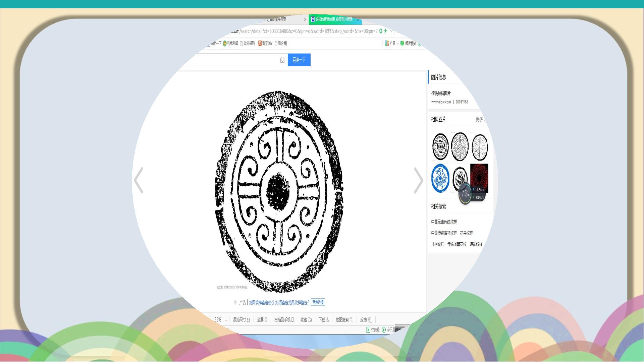Screen dimensions: 644x362
Task: Switch to the 纹样的搜索结果_百度图片搜索 tab
Action: [334, 19]
